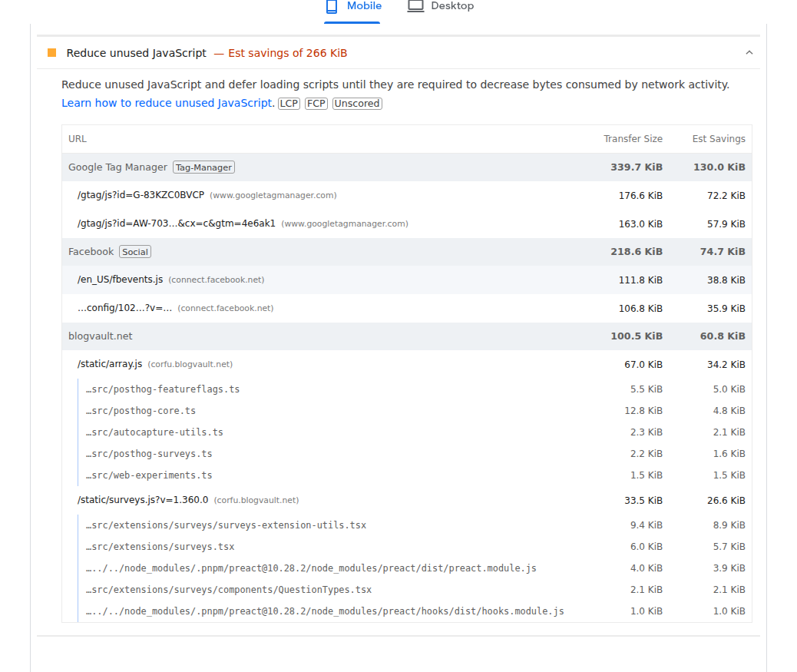
Task: Click the (connect.facebook.net) host beside fbevents.js
Action: (216, 280)
